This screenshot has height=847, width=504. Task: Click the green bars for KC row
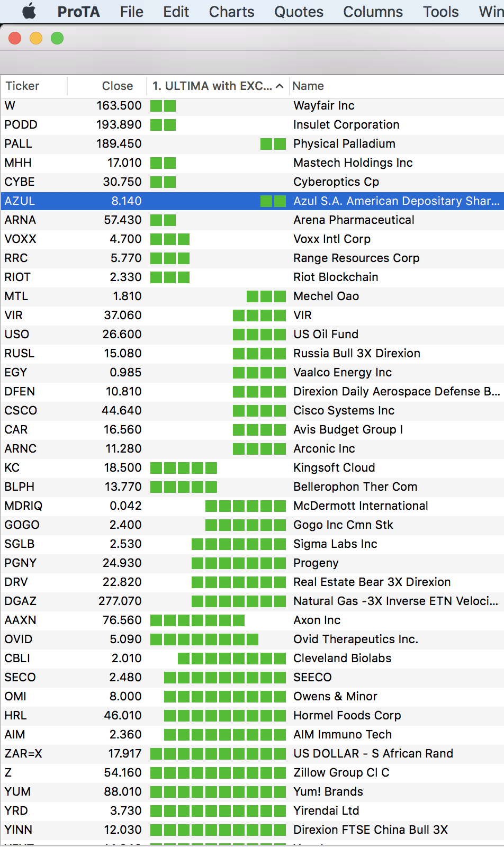point(184,468)
